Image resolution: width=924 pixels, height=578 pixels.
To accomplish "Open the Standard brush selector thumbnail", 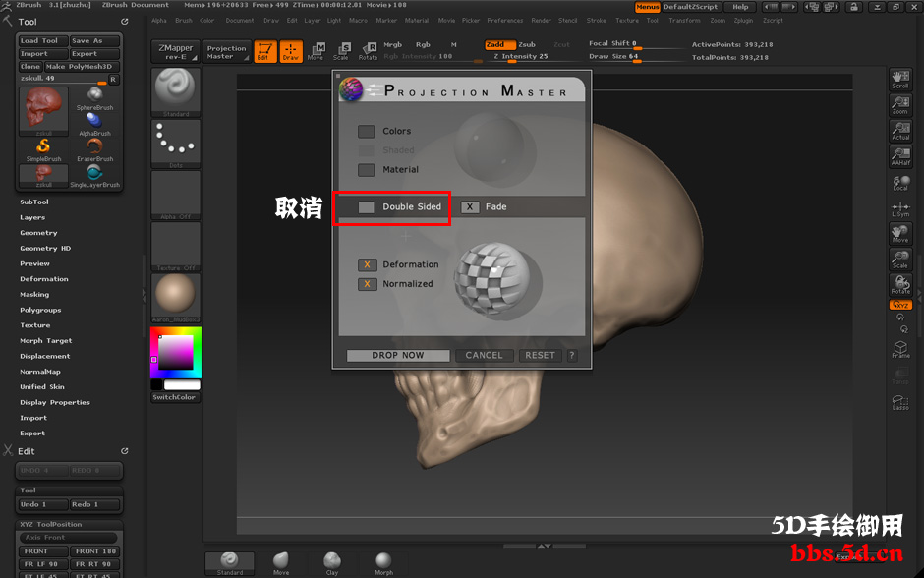I will coord(176,92).
